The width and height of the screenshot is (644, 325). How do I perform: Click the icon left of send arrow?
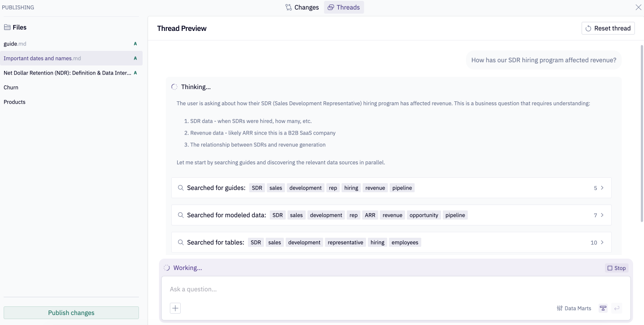[x=603, y=308]
